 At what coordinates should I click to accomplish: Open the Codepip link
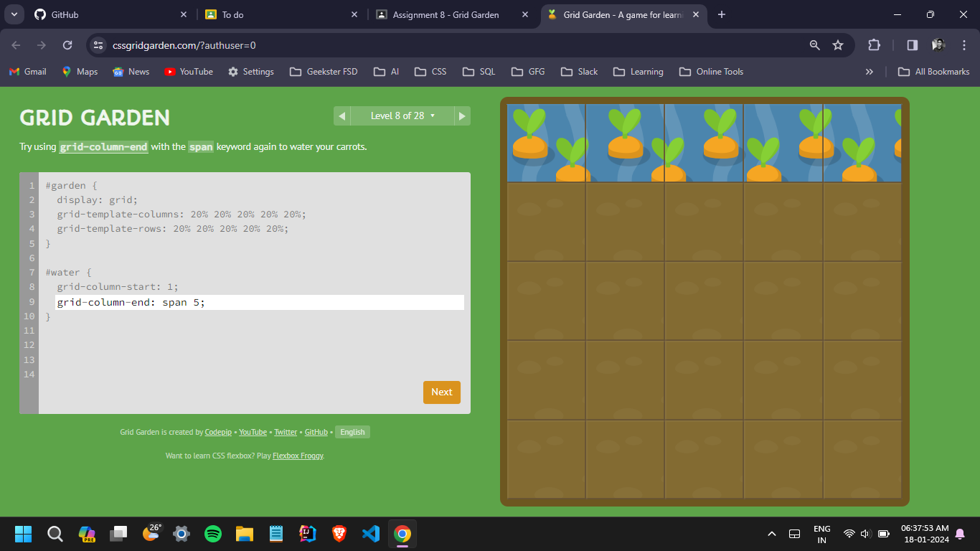click(x=218, y=432)
